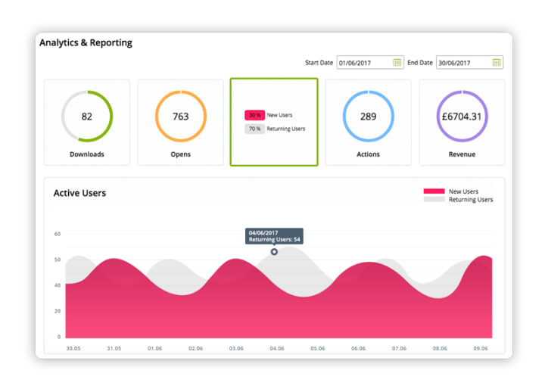Click the x-axis label 01.06
The image size is (545, 392).
[x=154, y=348]
